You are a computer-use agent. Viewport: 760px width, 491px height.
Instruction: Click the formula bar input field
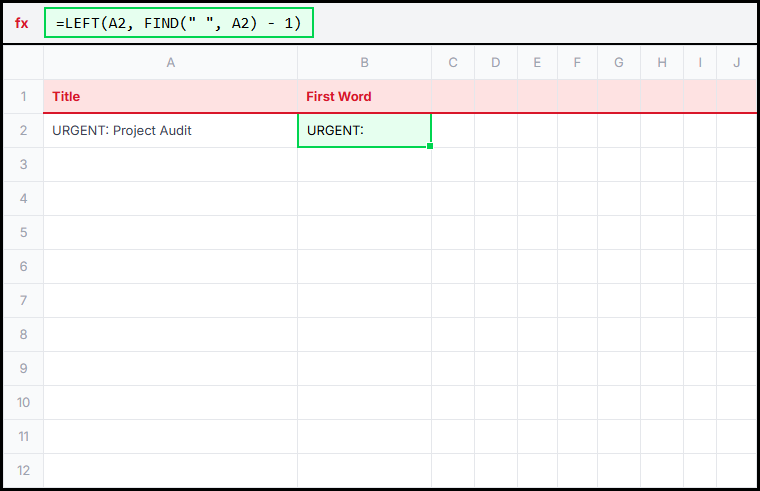[x=179, y=23]
